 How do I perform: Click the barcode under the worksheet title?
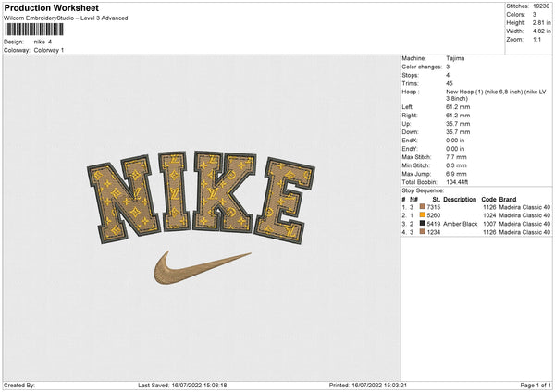coord(34,30)
